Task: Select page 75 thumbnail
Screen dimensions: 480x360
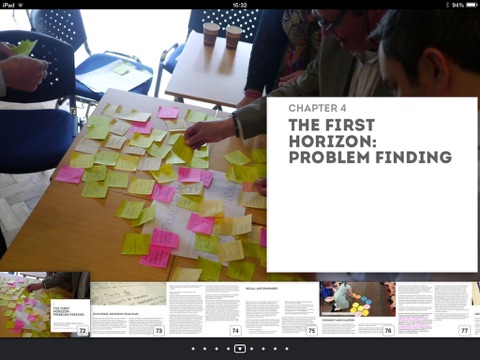Action: click(x=281, y=309)
